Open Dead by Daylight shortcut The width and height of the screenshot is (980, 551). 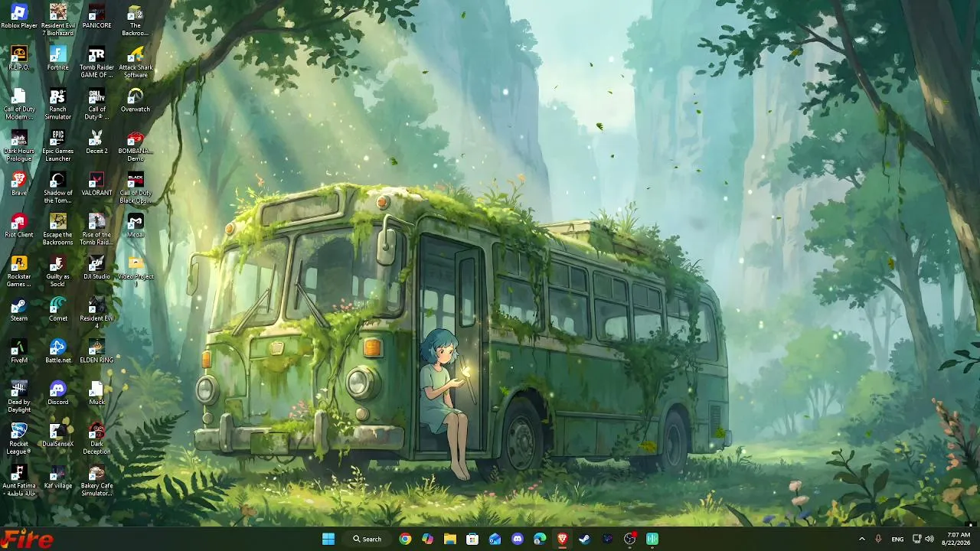coord(19,397)
